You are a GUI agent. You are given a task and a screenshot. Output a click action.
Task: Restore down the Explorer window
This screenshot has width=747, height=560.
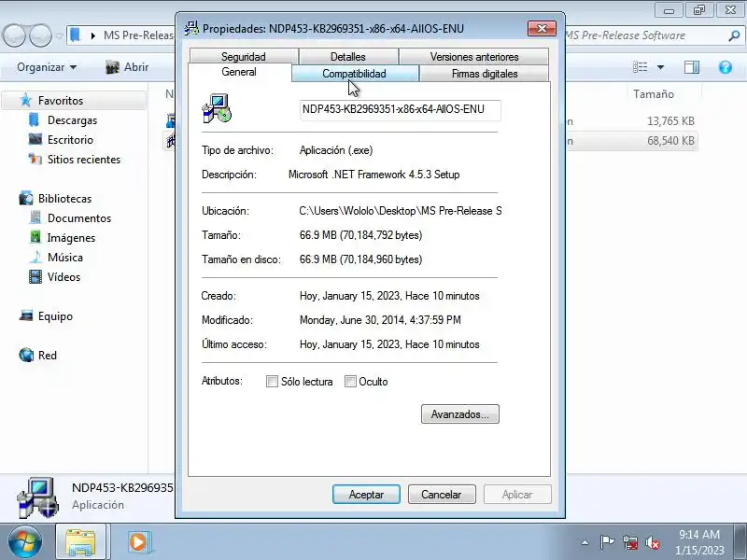[x=699, y=10]
